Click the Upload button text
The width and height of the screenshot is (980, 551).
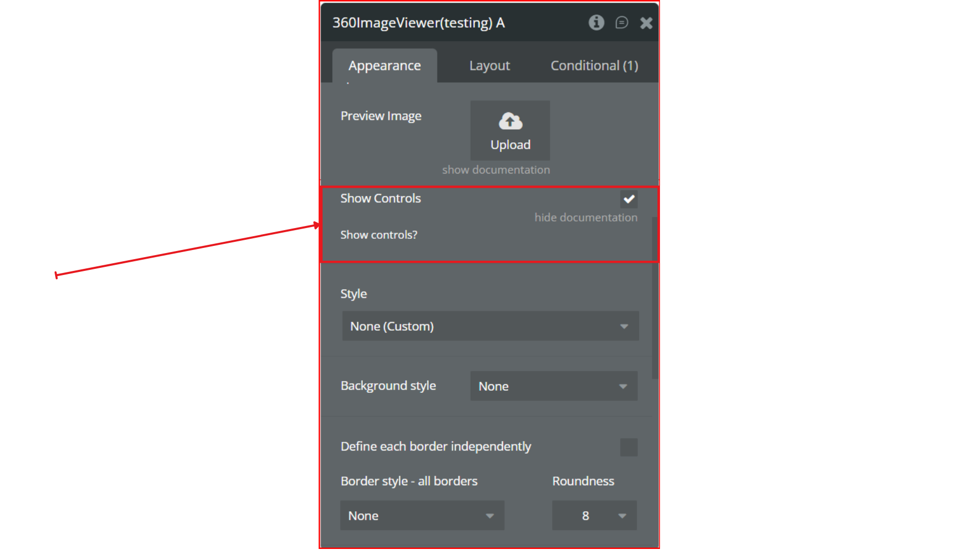click(x=510, y=145)
